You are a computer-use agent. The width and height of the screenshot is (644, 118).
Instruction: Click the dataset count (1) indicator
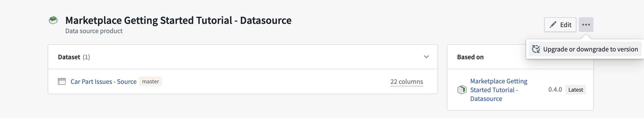coord(86,57)
